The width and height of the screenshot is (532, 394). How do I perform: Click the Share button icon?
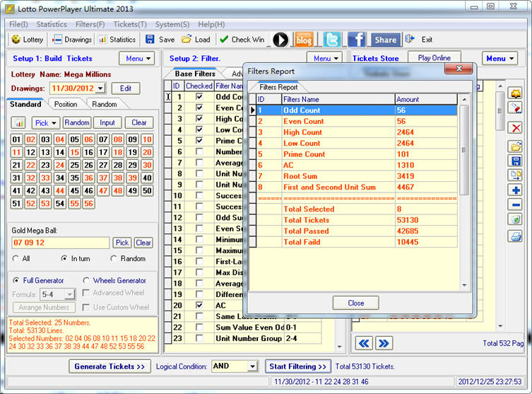386,40
